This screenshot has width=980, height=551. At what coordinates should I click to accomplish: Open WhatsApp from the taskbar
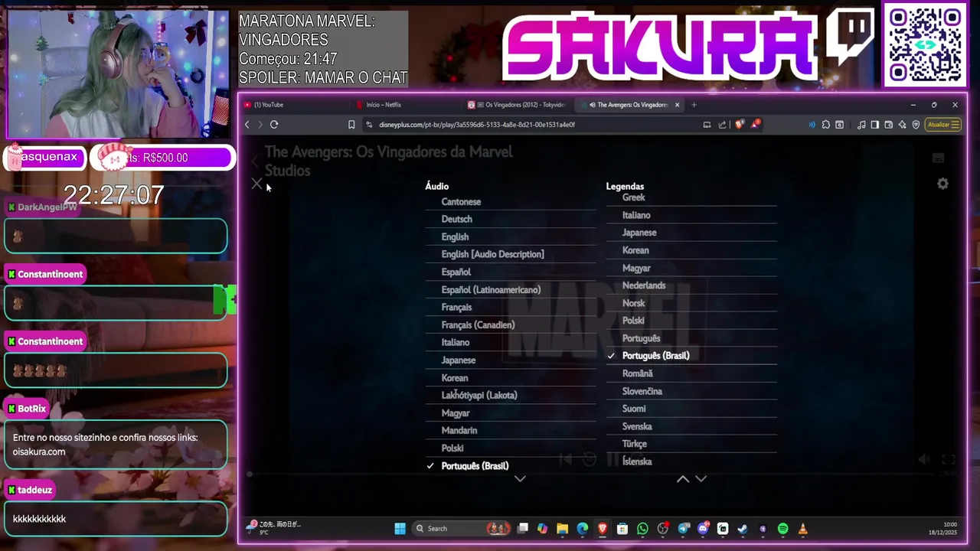pyautogui.click(x=642, y=529)
